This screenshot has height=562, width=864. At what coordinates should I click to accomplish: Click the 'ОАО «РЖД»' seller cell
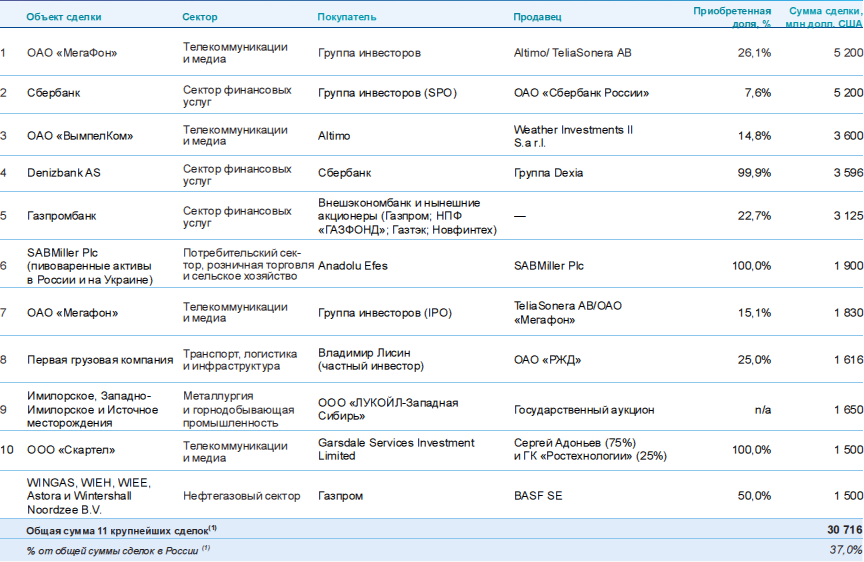tap(547, 360)
